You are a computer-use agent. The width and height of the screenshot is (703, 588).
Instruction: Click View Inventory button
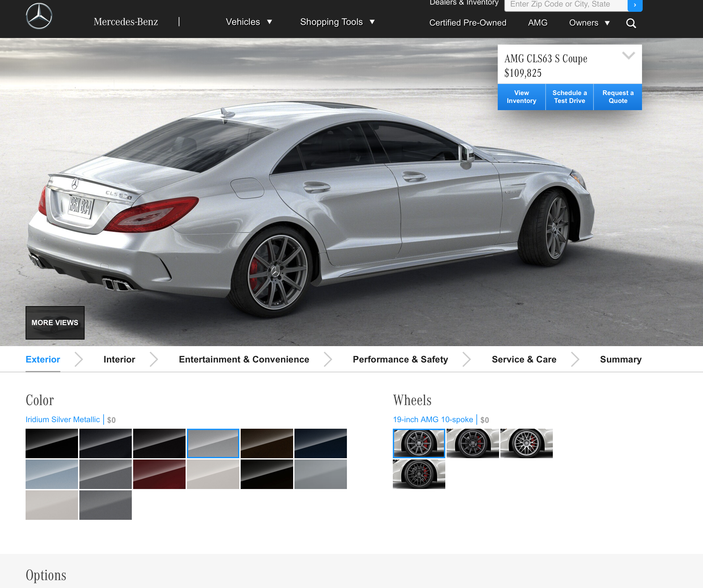[522, 97]
